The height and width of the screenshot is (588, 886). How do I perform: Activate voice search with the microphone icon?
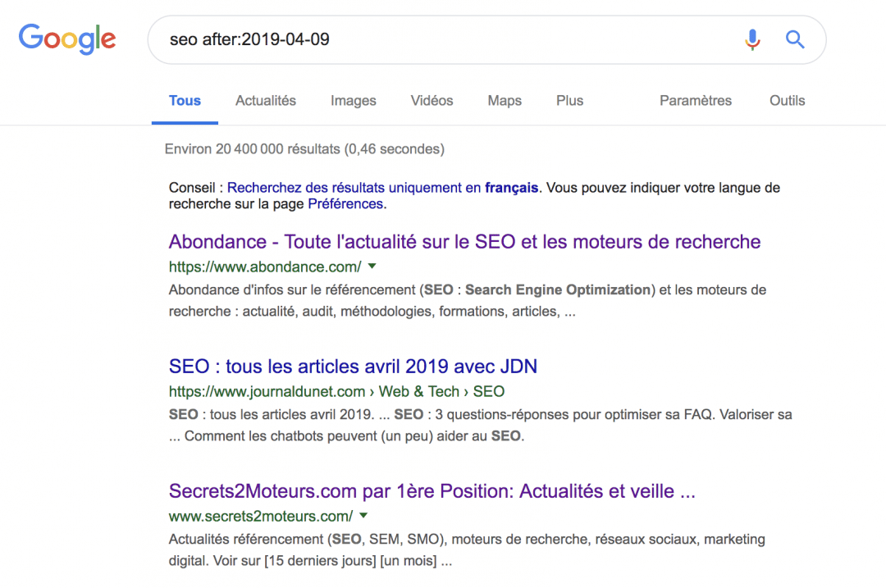coord(751,39)
